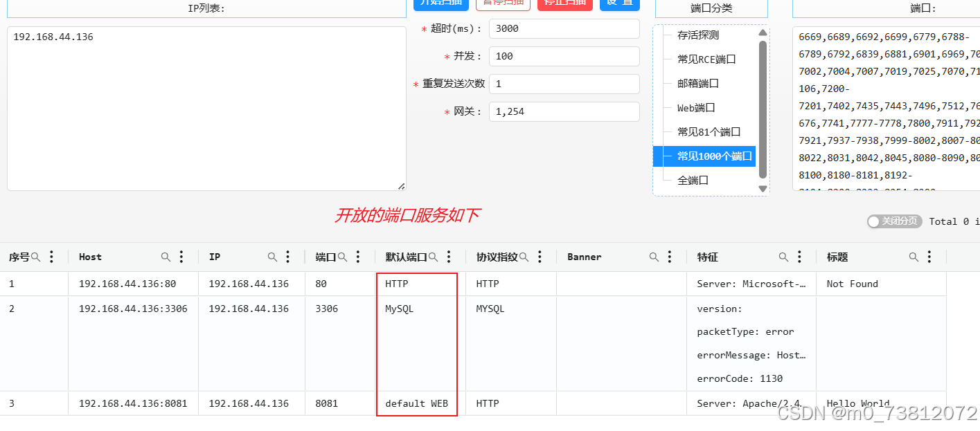Open column menu dots for Banner column

[x=670, y=257]
